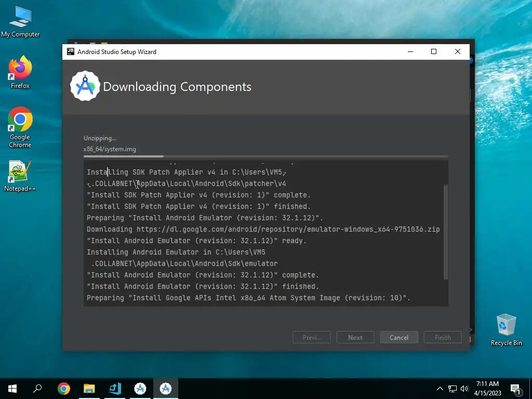Click the JB icon in wizard title bar
This screenshot has width=532, height=399.
point(71,51)
